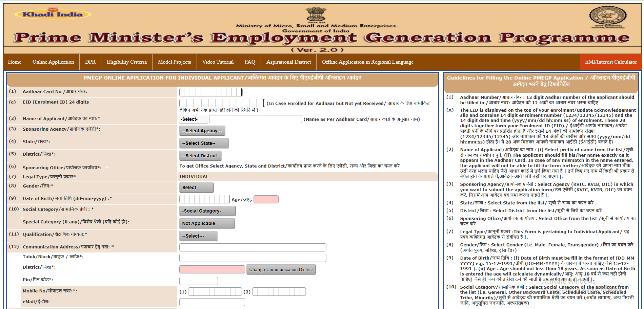Open the EMI/Interest Calculator
Image resolution: width=644 pixels, height=309 pixels.
(610, 62)
